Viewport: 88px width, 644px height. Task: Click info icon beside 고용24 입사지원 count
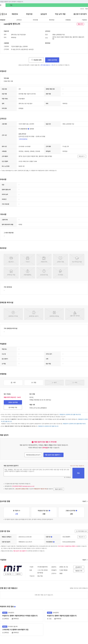[76, 510]
